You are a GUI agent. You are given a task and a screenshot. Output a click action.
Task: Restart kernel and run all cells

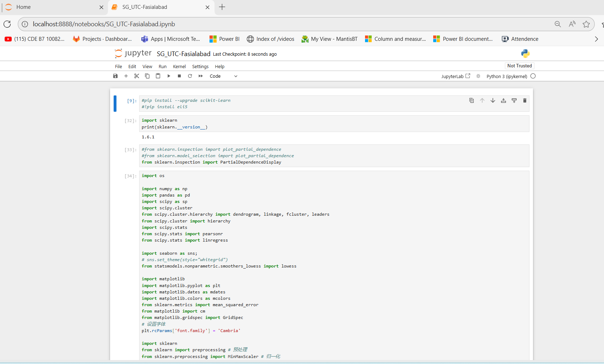201,76
